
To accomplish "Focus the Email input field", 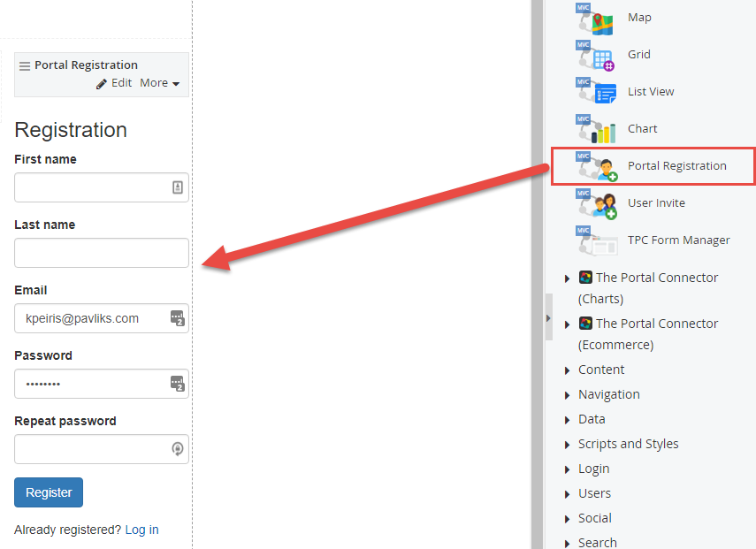I will pos(102,318).
